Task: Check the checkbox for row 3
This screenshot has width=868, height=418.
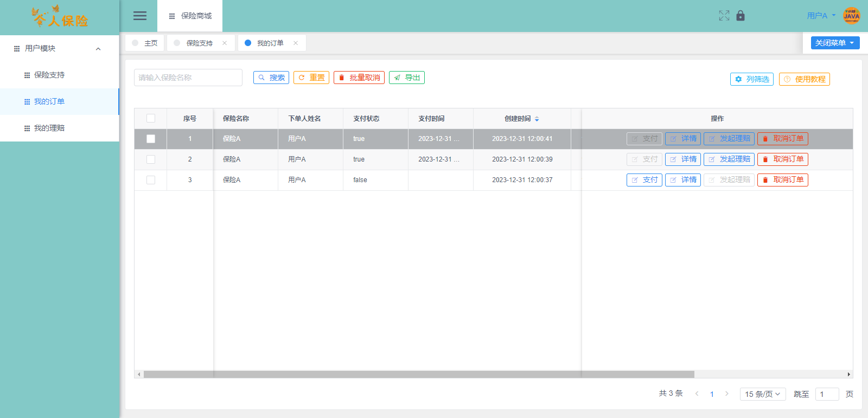Action: [151, 180]
